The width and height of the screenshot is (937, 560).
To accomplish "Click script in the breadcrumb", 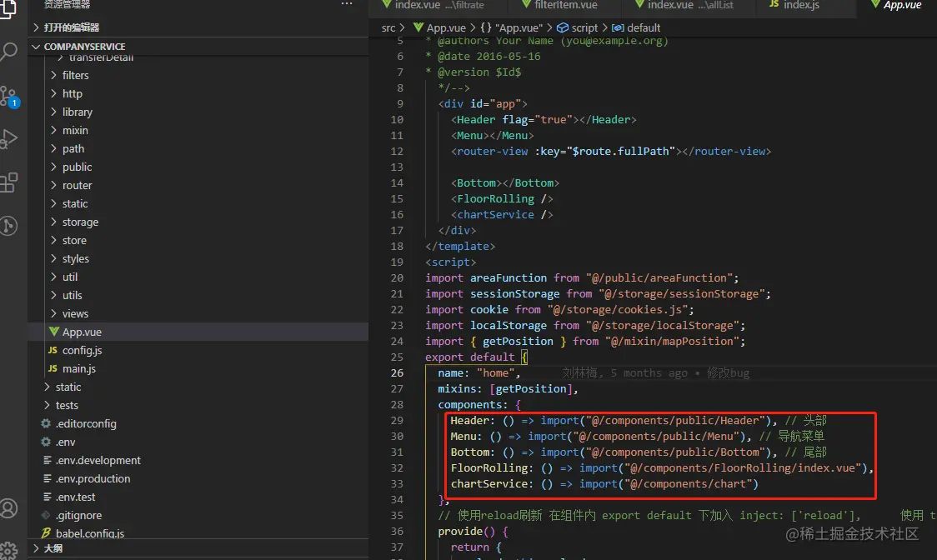I will (577, 28).
